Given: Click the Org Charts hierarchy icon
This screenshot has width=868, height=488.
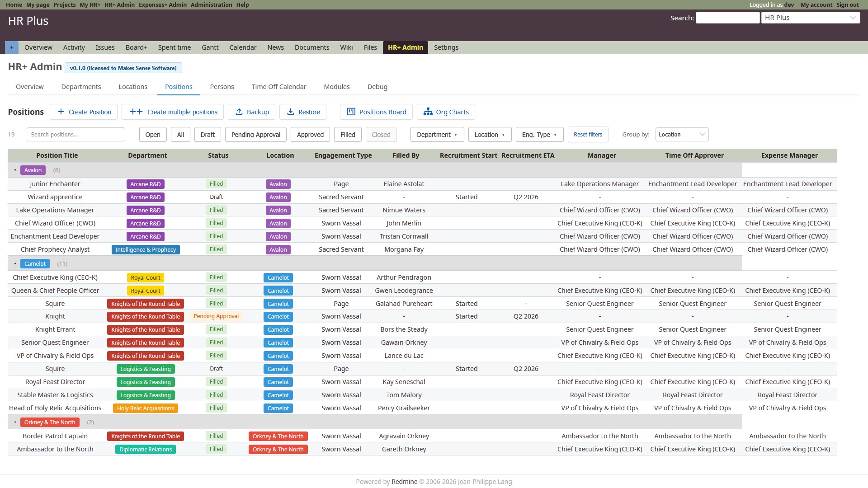Looking at the screenshot, I should tap(428, 112).
